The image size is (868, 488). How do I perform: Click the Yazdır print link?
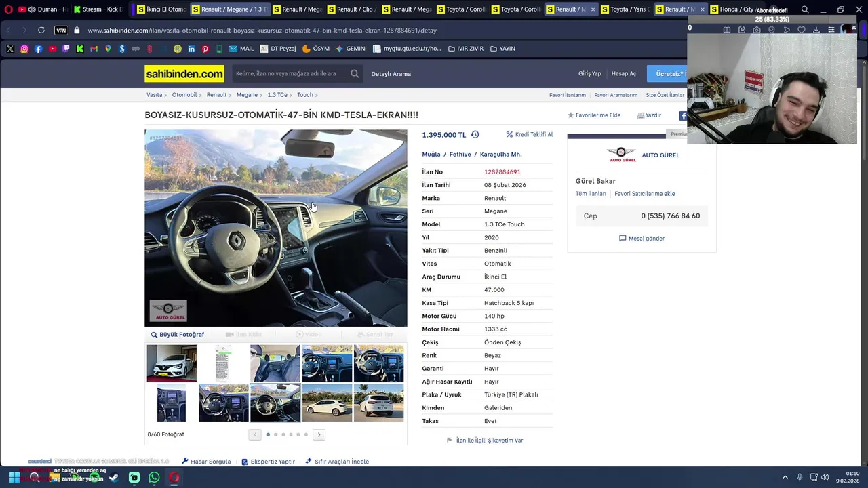tap(650, 115)
